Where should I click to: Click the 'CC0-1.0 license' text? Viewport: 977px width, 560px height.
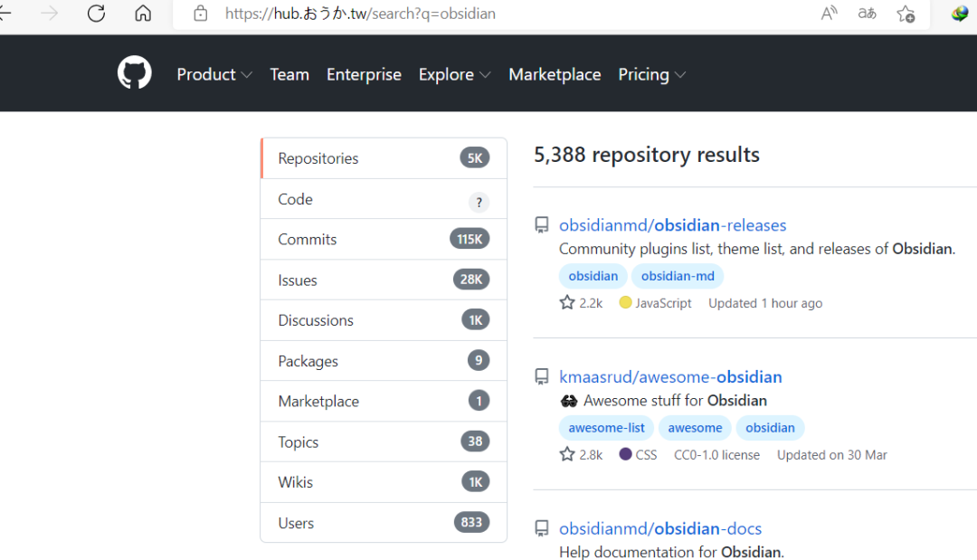click(x=716, y=455)
